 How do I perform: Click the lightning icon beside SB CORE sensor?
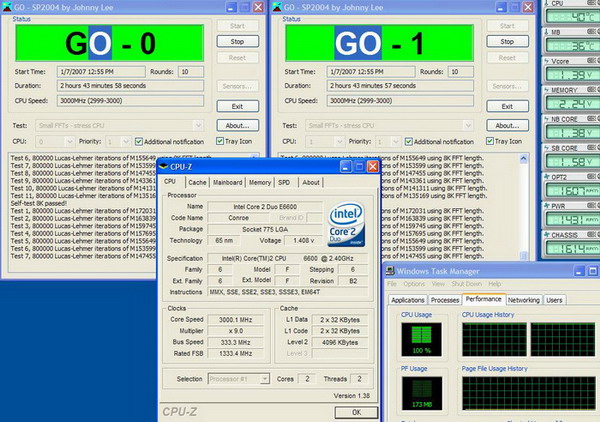[546, 148]
